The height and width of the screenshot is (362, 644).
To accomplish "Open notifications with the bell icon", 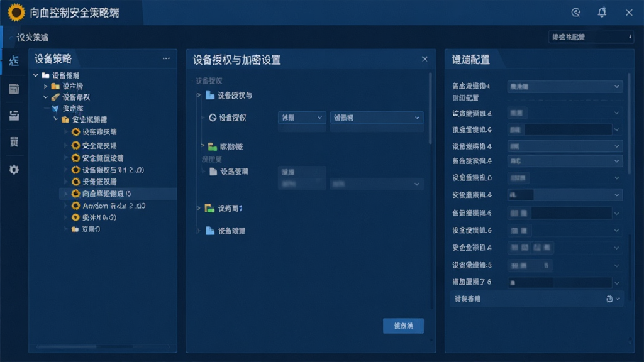I will 602,13.
